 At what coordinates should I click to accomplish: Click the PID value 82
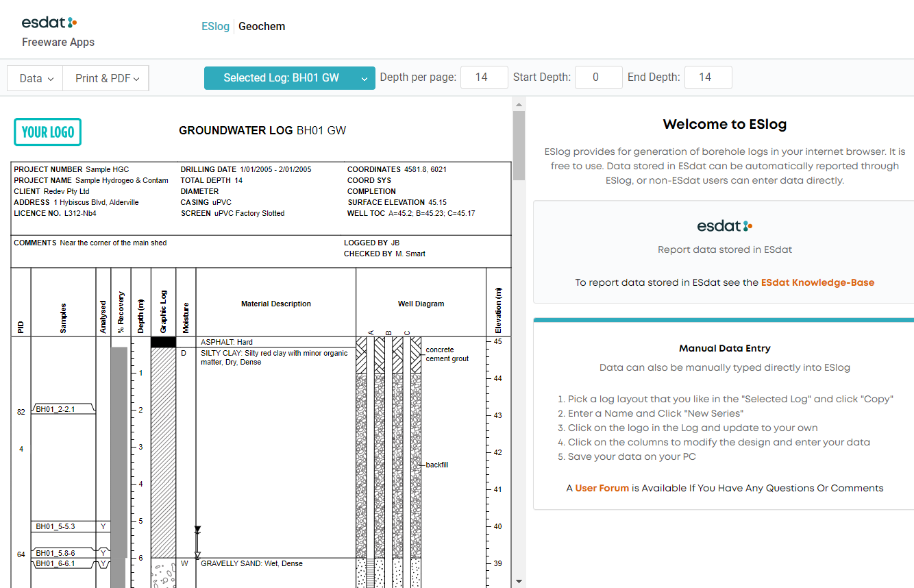(21, 412)
